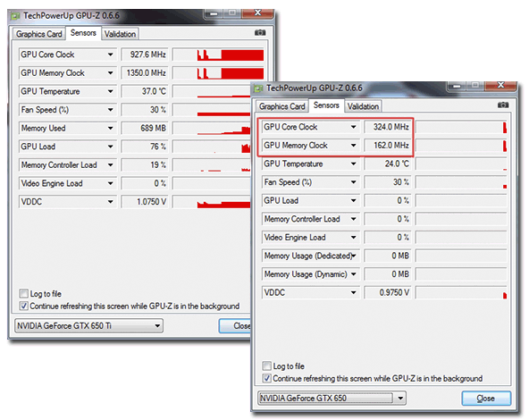Enable Log to file in GTX 650 Ti window
Viewport: 529px width, 420px height.
coord(23,293)
